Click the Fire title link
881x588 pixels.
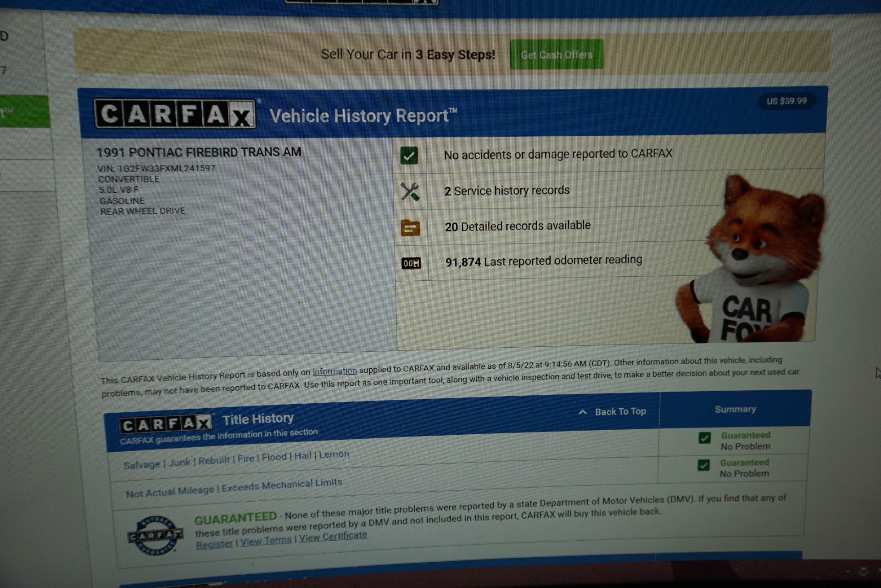(245, 458)
